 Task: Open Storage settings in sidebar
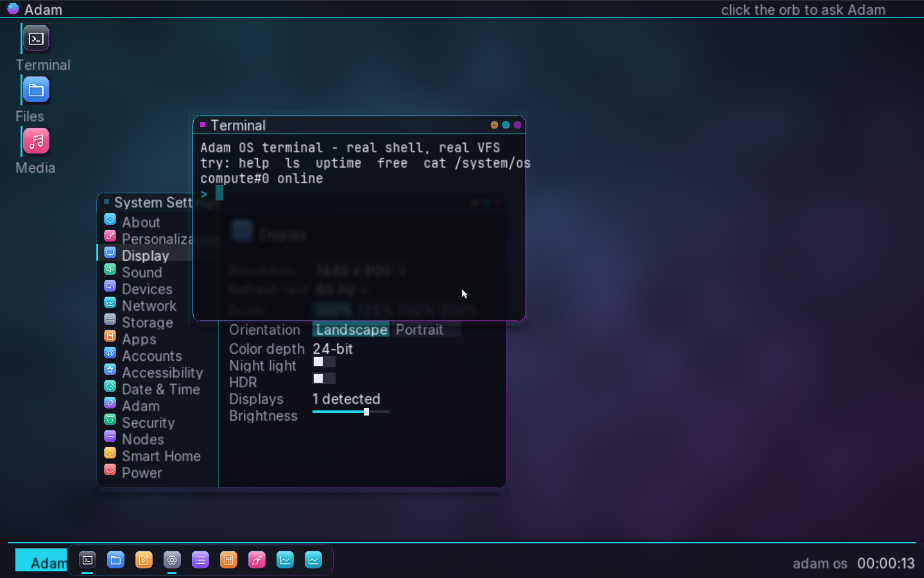(157, 322)
